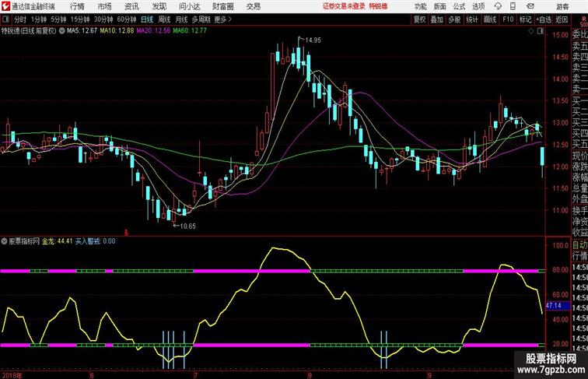
Task: Open the customer service headset icon
Action: 498,6
